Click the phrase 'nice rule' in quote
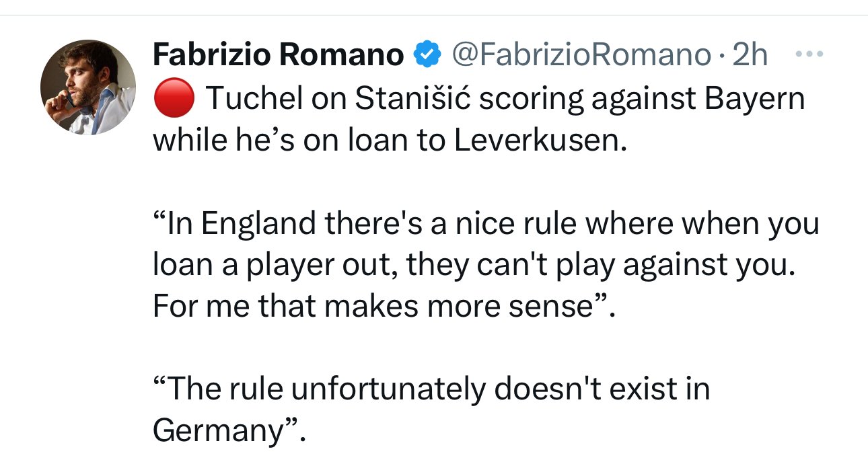 pos(495,223)
